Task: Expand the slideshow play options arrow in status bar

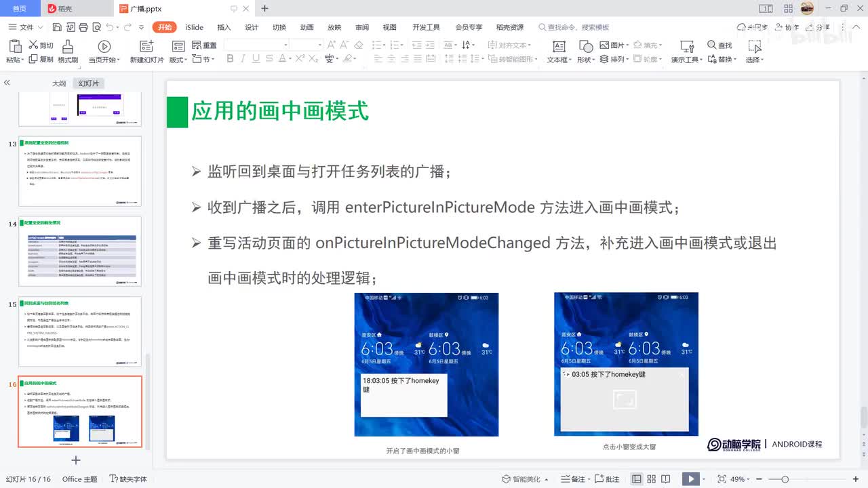Action: pyautogui.click(x=705, y=479)
